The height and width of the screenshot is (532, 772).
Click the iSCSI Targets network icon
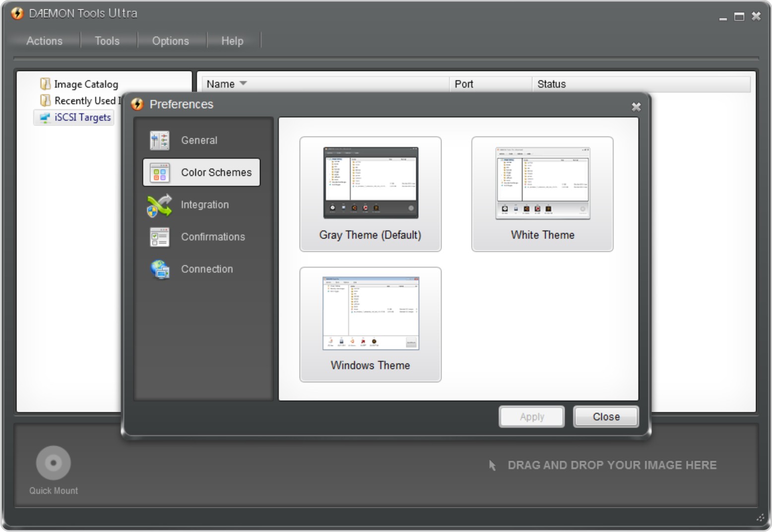coord(45,118)
